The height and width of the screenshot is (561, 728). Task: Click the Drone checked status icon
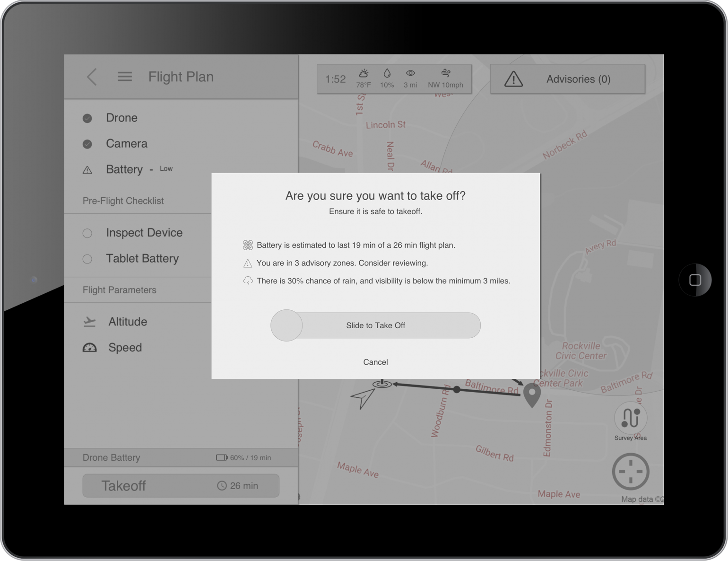pyautogui.click(x=87, y=118)
